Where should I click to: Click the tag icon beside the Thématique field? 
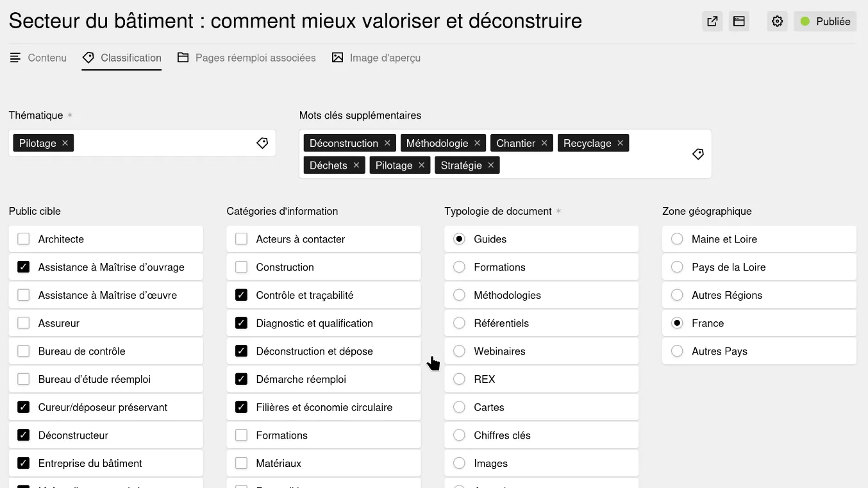tap(262, 142)
